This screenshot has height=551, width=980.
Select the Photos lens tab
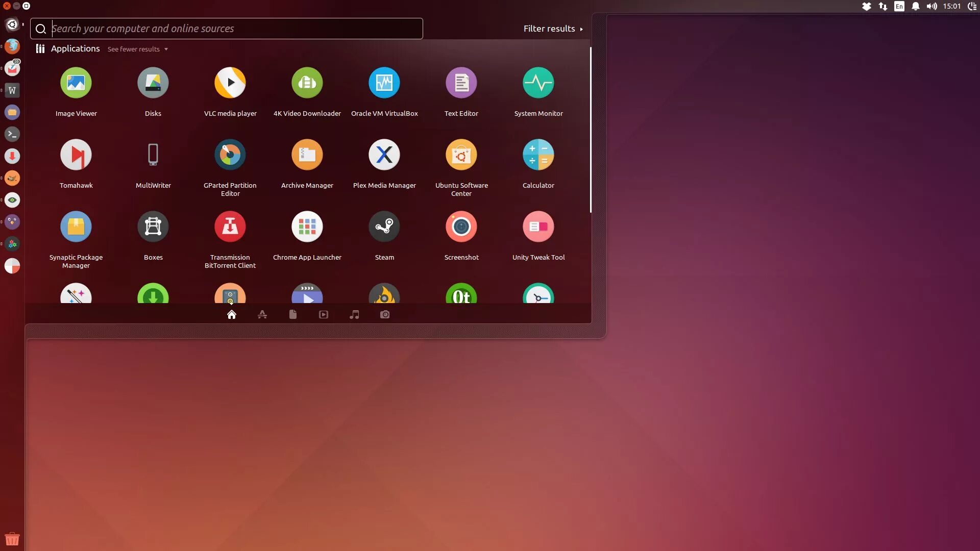385,315
